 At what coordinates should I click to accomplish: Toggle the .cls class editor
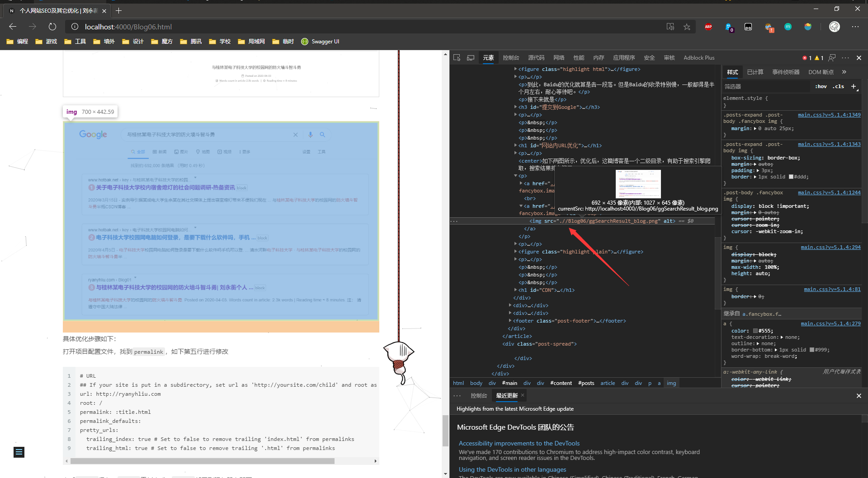(x=839, y=86)
